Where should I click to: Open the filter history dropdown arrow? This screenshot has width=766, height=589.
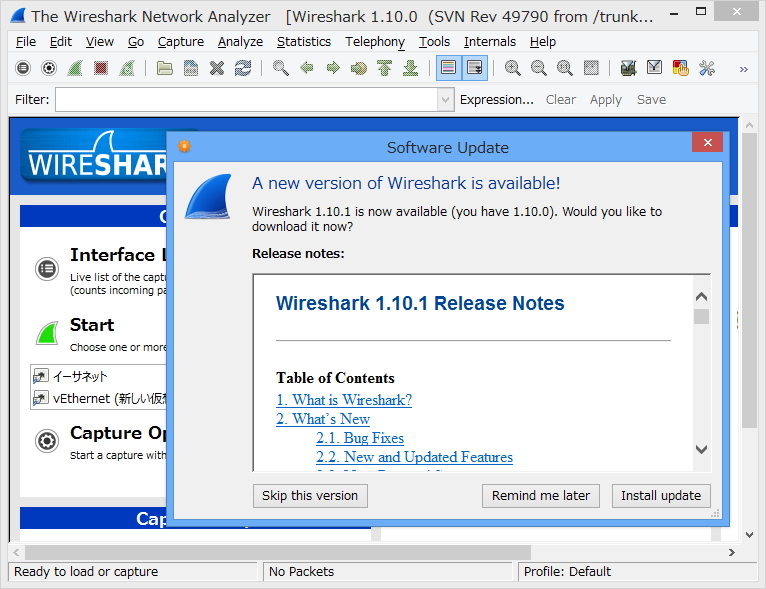(445, 100)
